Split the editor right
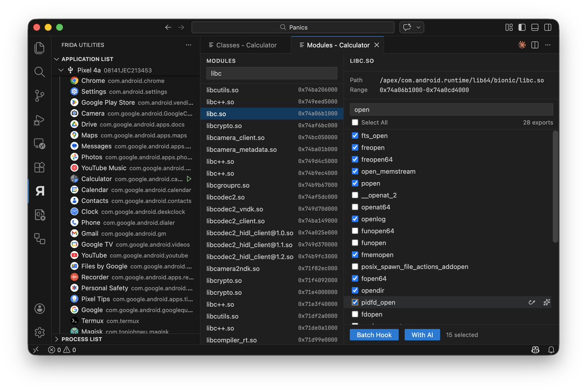 point(535,45)
